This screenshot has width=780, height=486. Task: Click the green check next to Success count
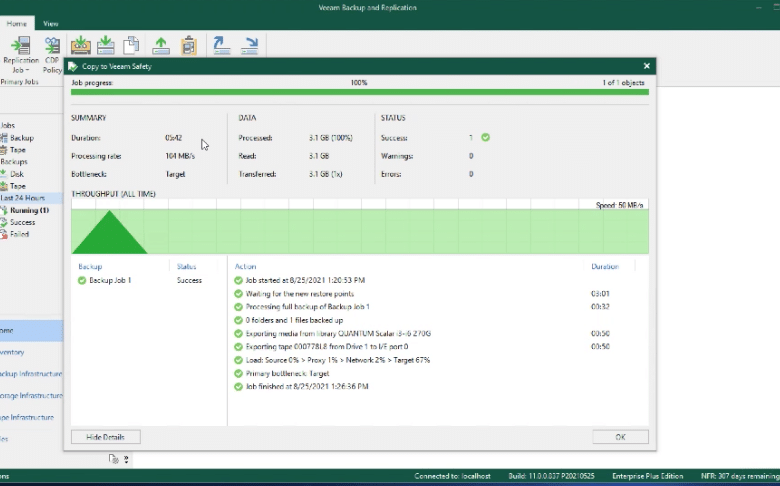pyautogui.click(x=486, y=137)
